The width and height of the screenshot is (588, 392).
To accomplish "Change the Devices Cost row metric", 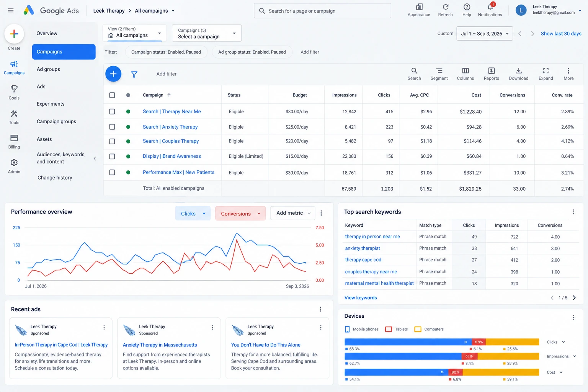I will (x=555, y=372).
